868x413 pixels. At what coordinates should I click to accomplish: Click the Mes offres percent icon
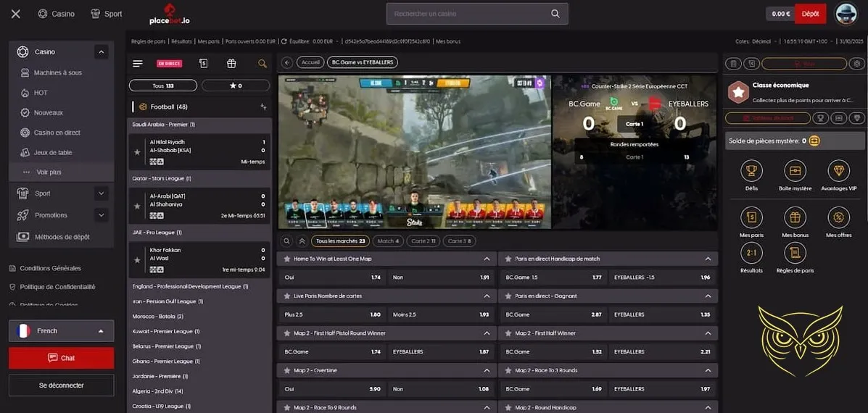(838, 217)
